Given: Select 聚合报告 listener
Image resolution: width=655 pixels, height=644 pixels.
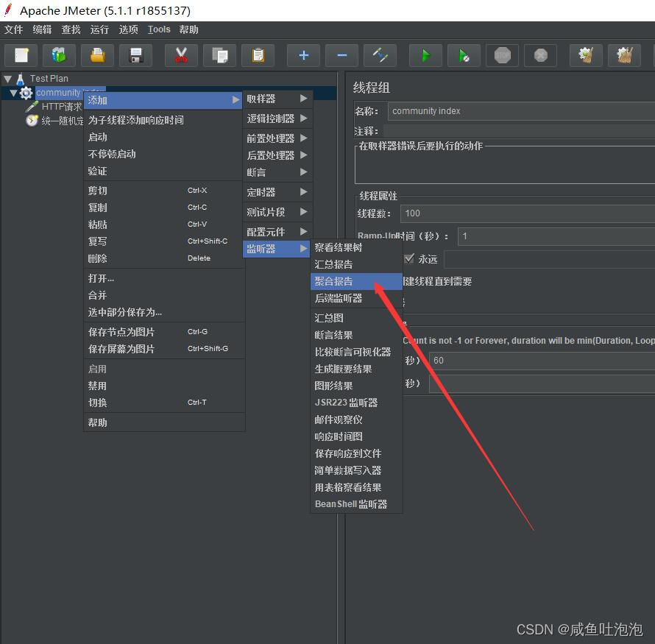Looking at the screenshot, I should click(x=356, y=281).
